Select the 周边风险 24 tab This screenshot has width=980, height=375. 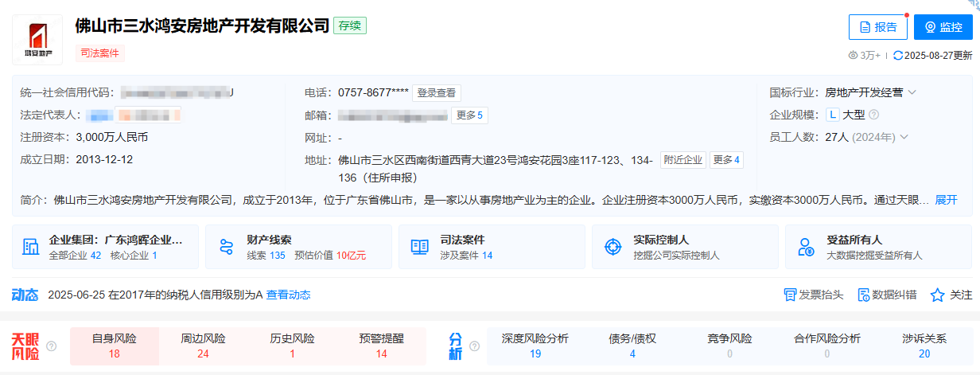point(203,346)
